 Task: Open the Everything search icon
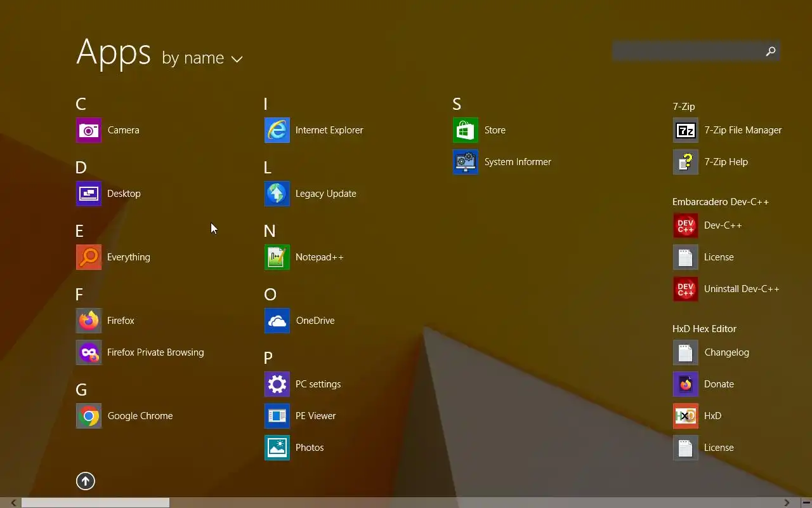click(x=89, y=257)
